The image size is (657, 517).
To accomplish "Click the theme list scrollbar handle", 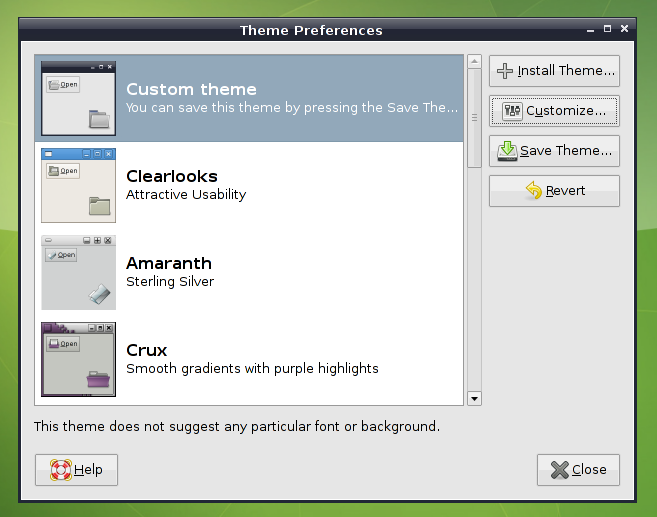I will 474,118.
